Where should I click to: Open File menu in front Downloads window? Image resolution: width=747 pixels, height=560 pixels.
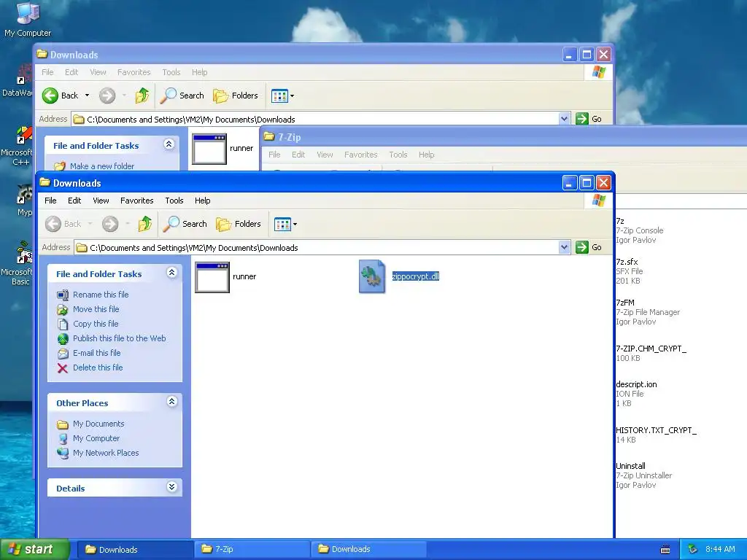[x=50, y=201]
